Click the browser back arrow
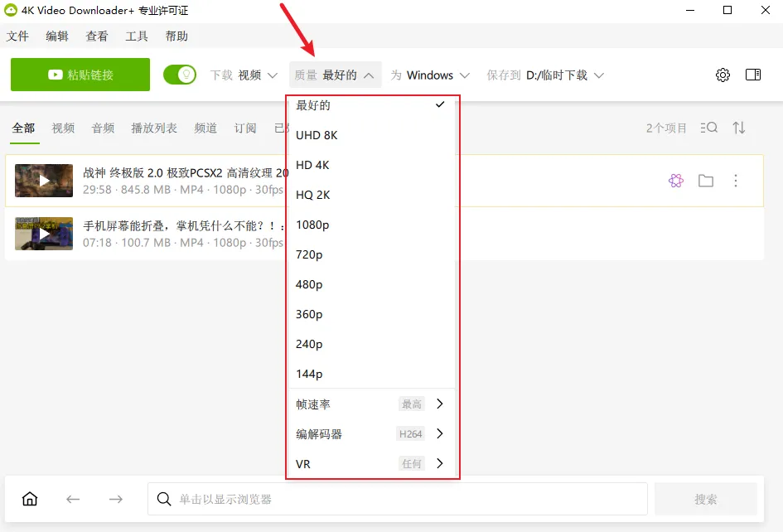 click(x=73, y=499)
